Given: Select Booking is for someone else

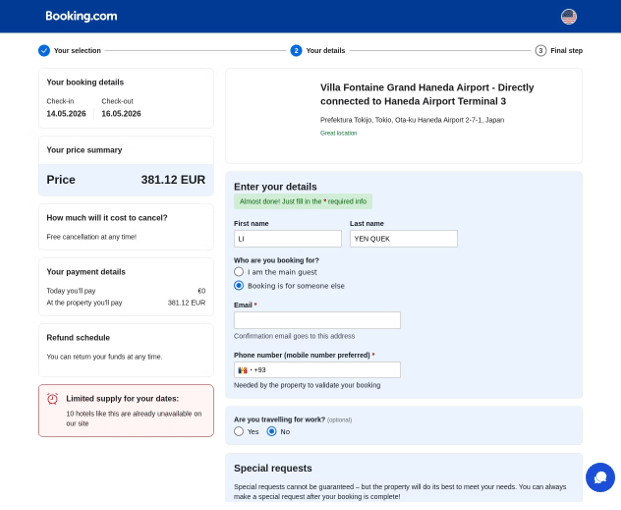Looking at the screenshot, I should point(239,285).
